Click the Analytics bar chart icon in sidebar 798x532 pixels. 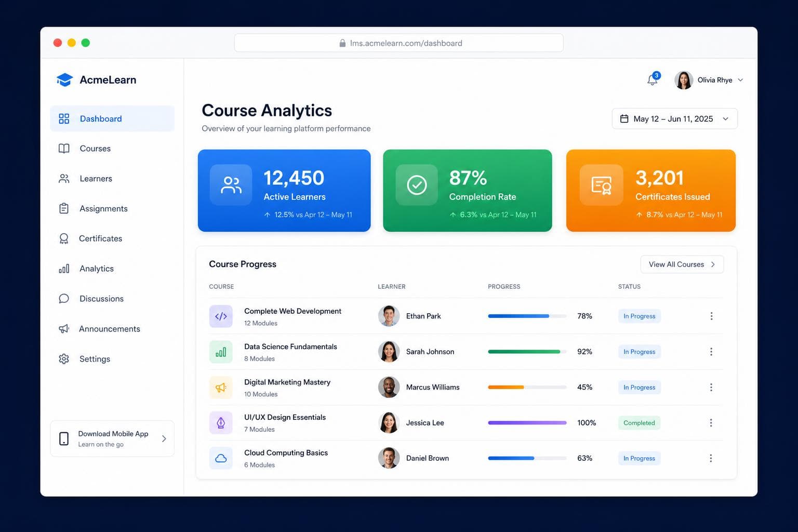(64, 269)
